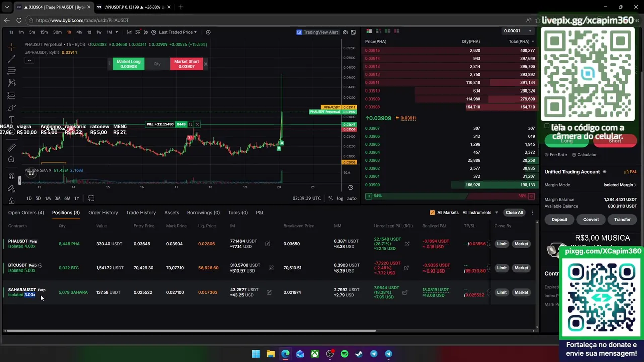The width and height of the screenshot is (644, 362).
Task: Share the PHAUSDT unrealized P&L
Action: 407,244
